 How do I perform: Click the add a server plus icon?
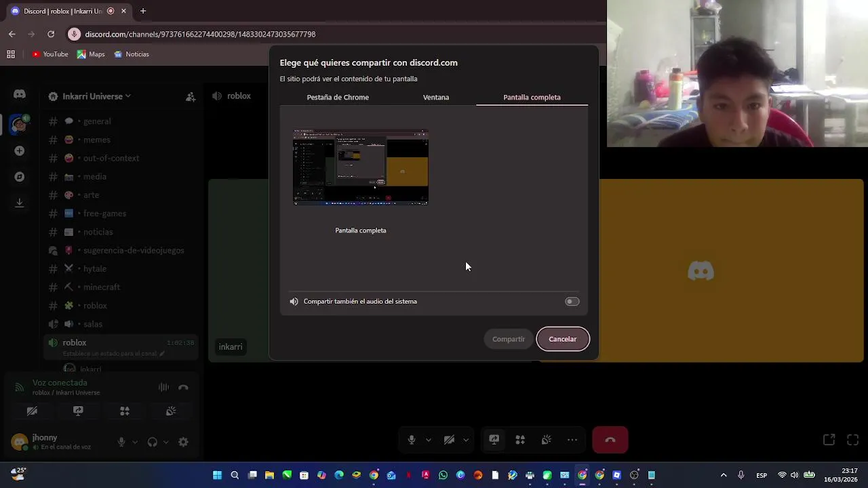(19, 150)
